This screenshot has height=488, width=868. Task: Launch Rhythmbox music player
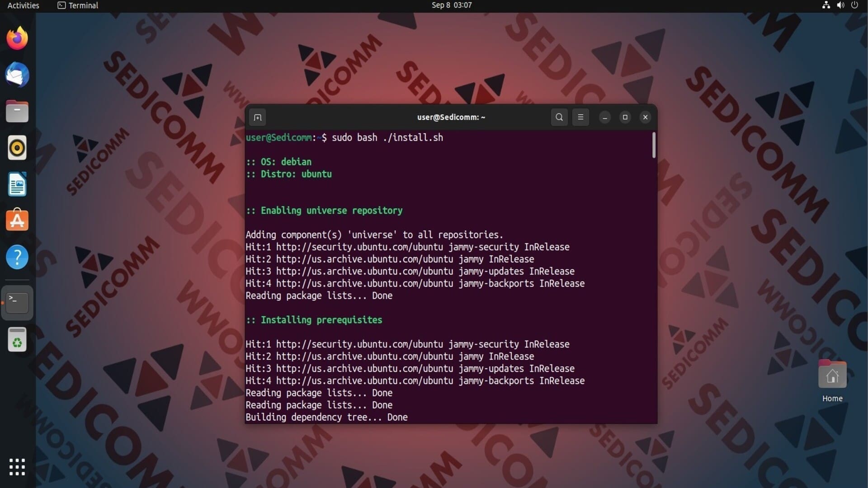17,148
